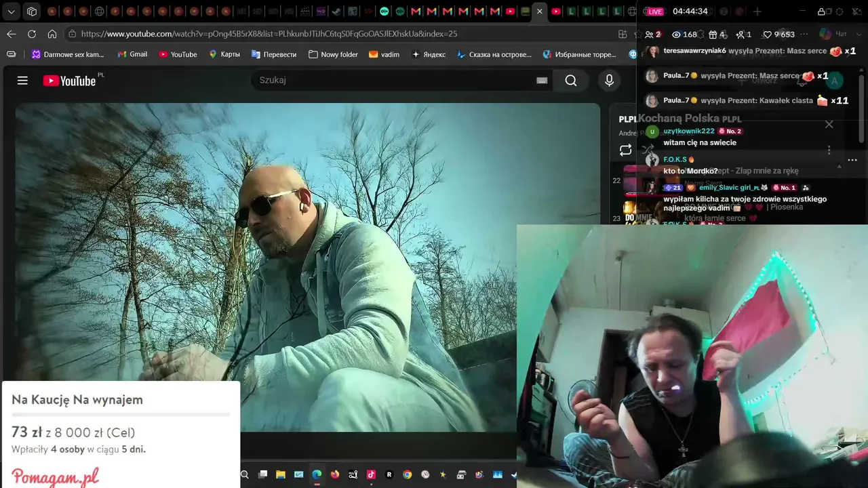
Task: Open the Карты bookmark
Action: click(x=224, y=54)
